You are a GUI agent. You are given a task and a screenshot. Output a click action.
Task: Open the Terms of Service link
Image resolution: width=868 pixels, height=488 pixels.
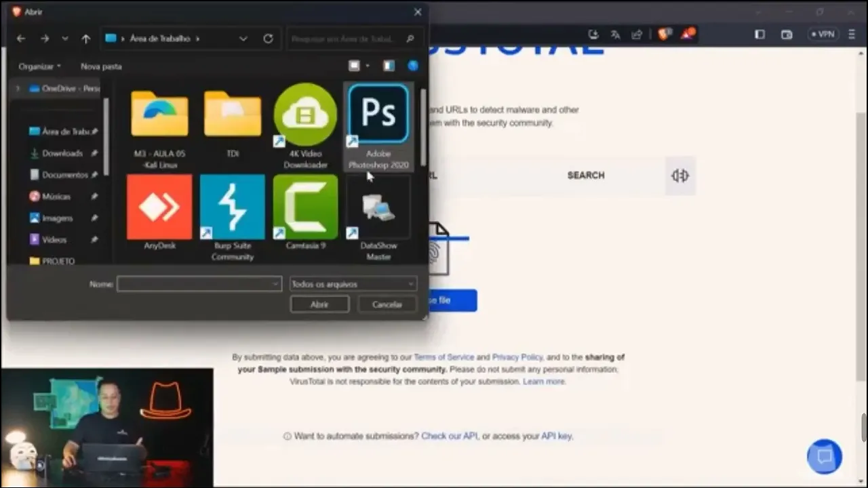pyautogui.click(x=444, y=357)
